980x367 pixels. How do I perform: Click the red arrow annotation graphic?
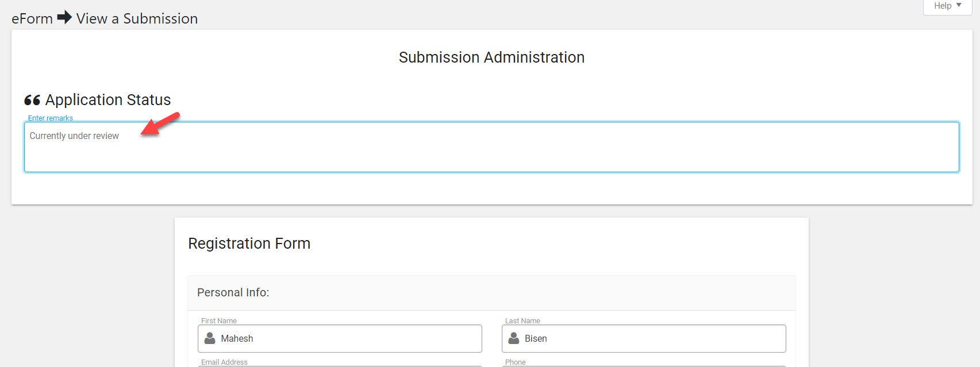click(160, 124)
